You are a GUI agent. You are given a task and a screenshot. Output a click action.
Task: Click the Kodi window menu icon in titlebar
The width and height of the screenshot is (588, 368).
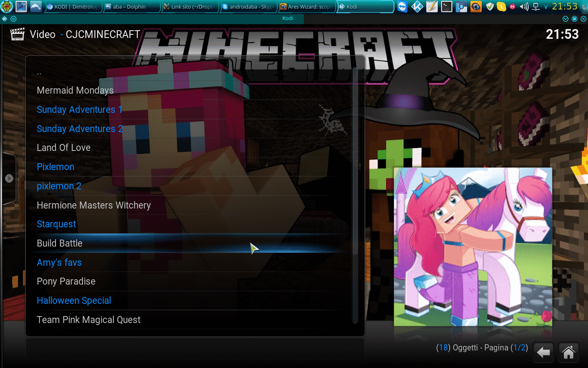(x=4, y=19)
